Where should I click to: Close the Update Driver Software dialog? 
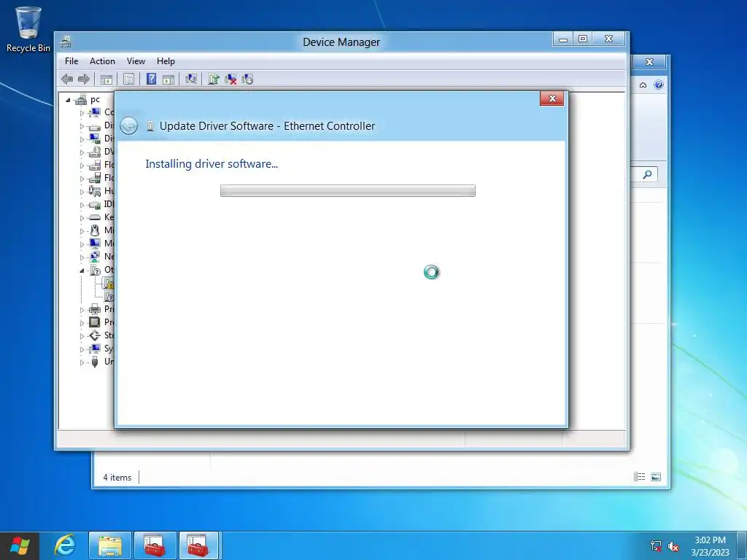pos(552,98)
